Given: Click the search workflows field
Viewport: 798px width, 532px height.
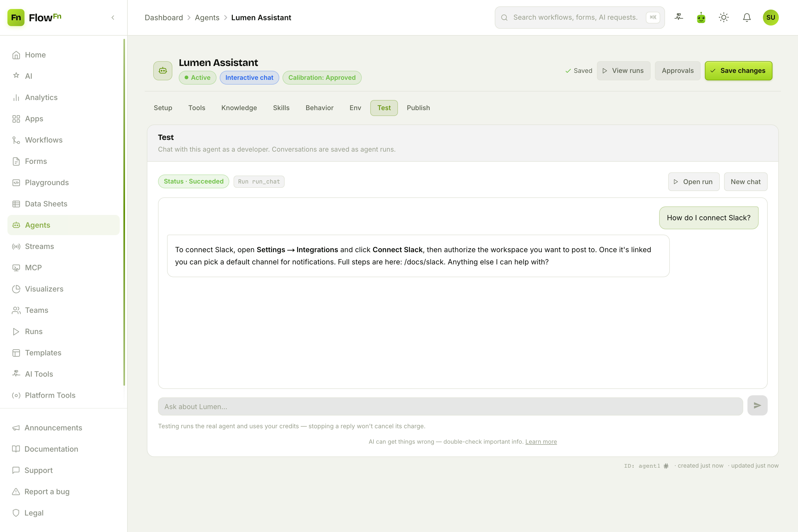Looking at the screenshot, I should [580, 18].
